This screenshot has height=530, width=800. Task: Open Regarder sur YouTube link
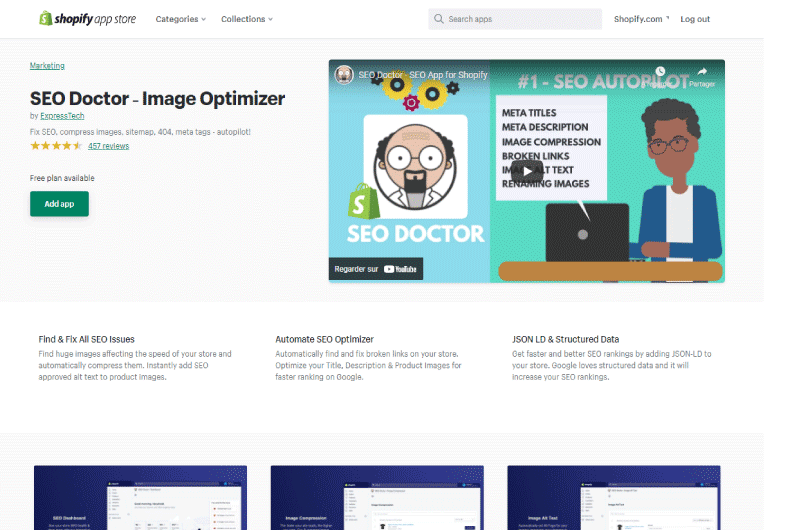(x=376, y=269)
